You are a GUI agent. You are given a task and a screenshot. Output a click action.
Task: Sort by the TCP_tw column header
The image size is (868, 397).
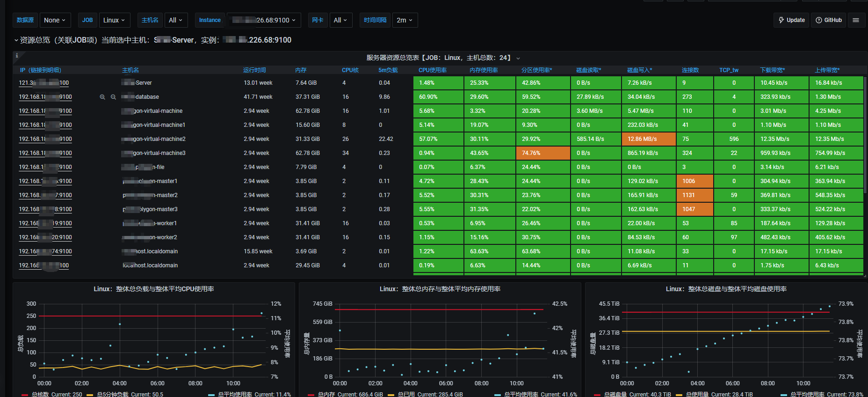pyautogui.click(x=729, y=70)
